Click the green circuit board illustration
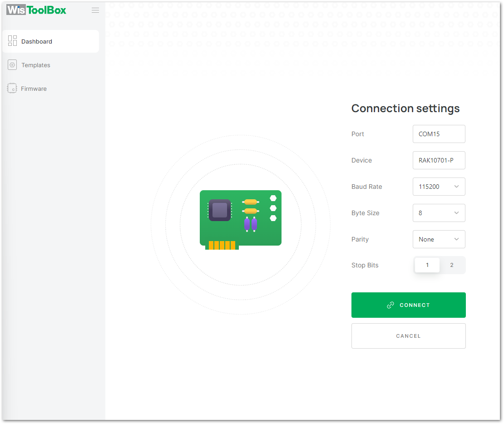This screenshot has height=424, width=504. click(240, 218)
